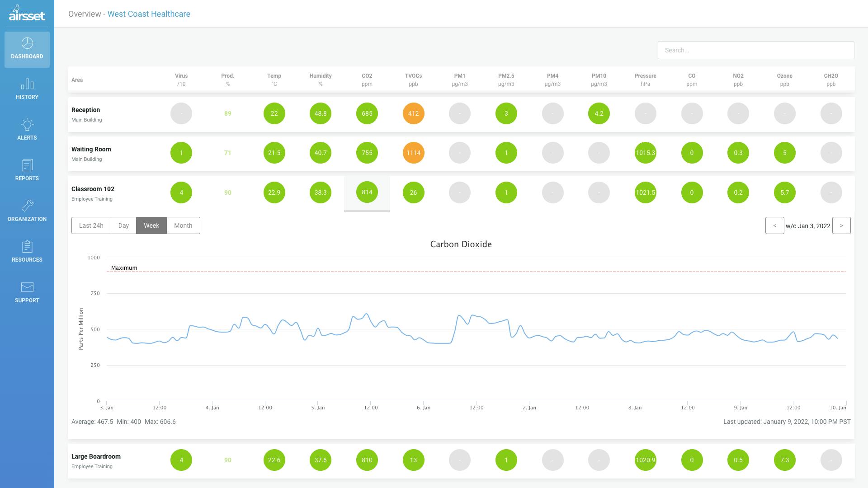Open the Organization wrench icon

(x=27, y=206)
